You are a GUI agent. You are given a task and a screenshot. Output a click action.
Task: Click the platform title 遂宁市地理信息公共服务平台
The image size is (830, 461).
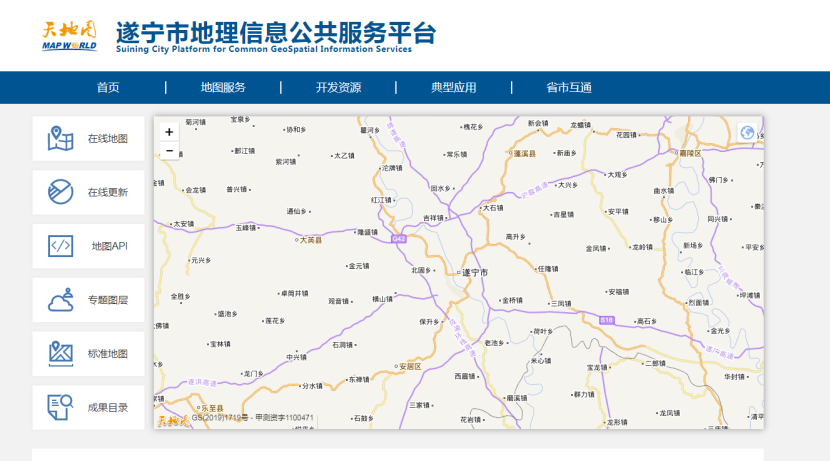click(276, 32)
